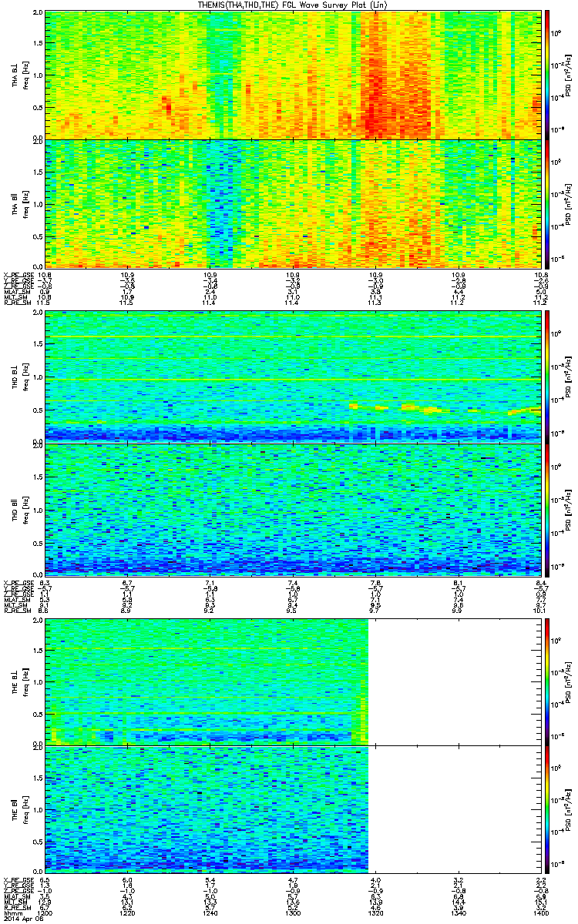Image resolution: width=578 pixels, height=924 pixels.
Task: Select the THD BL spectrogram panel
Action: click(294, 377)
